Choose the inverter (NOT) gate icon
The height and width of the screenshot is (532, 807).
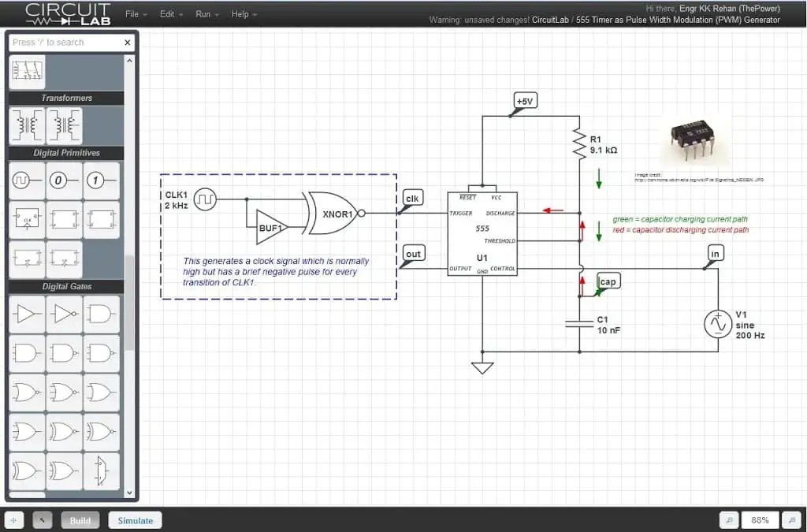coord(64,314)
